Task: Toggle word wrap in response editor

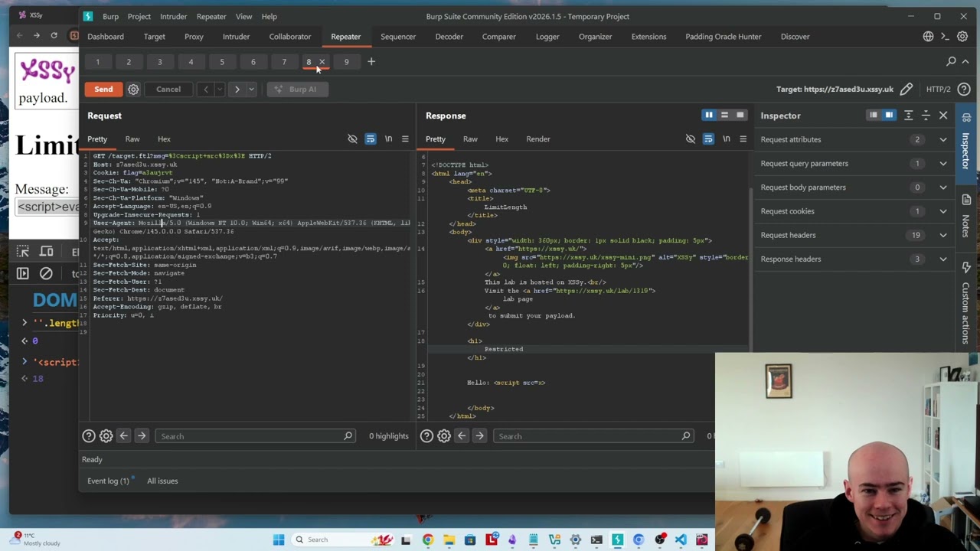Action: [x=708, y=139]
